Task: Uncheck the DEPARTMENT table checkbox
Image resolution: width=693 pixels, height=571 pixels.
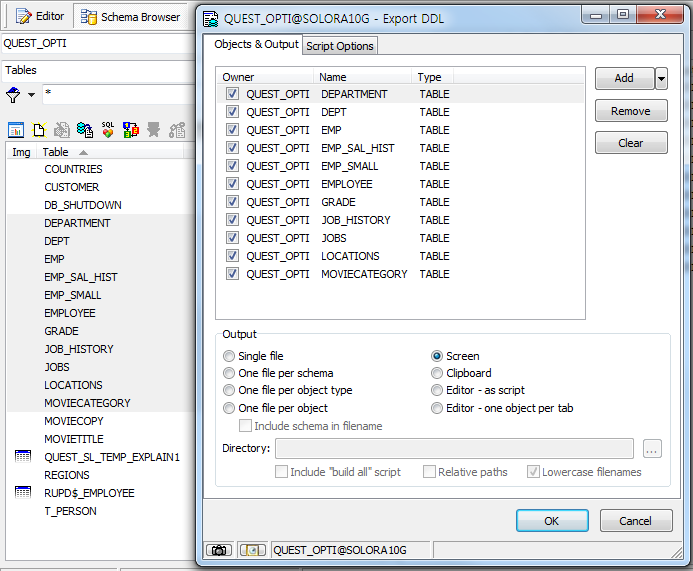Action: click(232, 94)
